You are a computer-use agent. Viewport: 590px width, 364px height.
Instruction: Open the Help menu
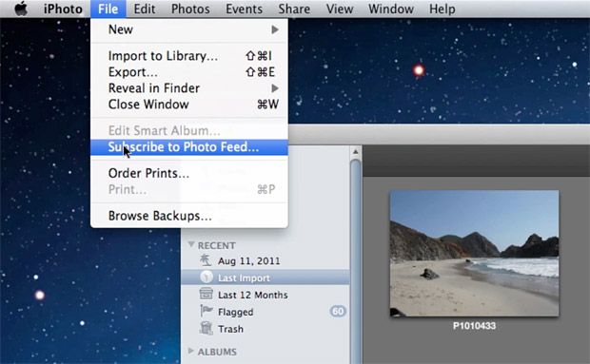click(442, 9)
